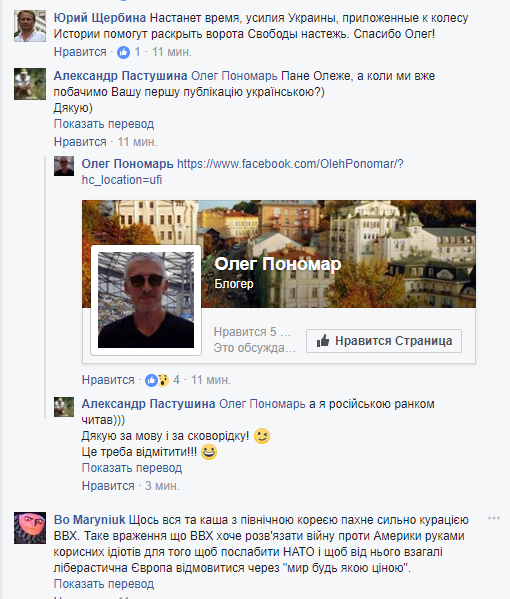
Task: Open the Олег Пономар page title in preview
Action: click(278, 264)
